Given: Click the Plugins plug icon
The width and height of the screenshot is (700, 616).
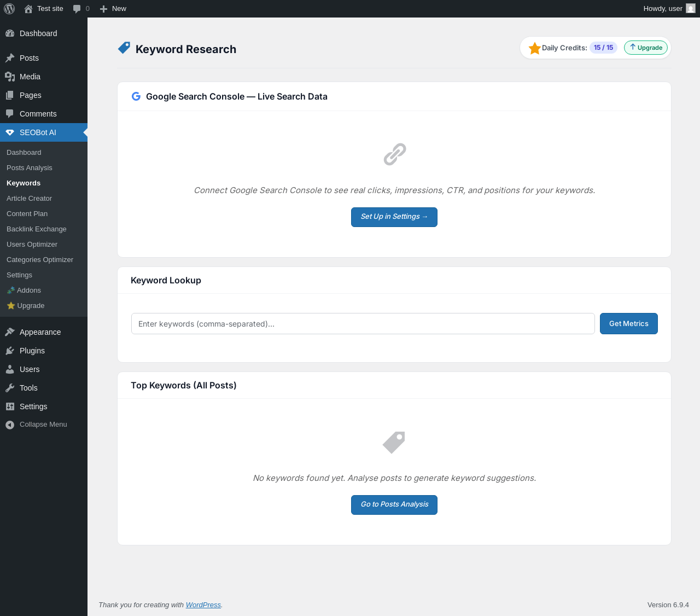Looking at the screenshot, I should tap(10, 351).
